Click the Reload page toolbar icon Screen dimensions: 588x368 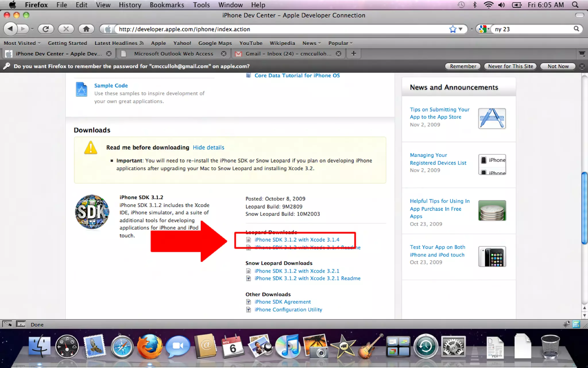46,29
